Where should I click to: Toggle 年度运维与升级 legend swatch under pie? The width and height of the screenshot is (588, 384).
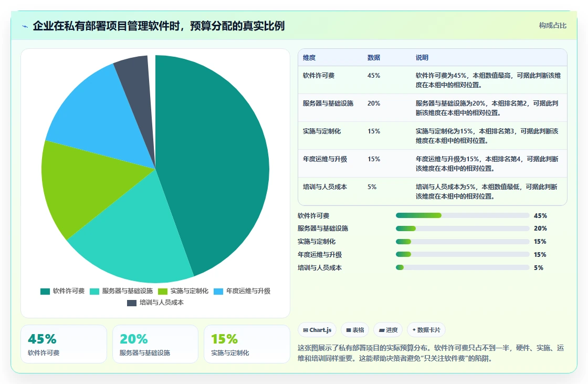tap(218, 292)
